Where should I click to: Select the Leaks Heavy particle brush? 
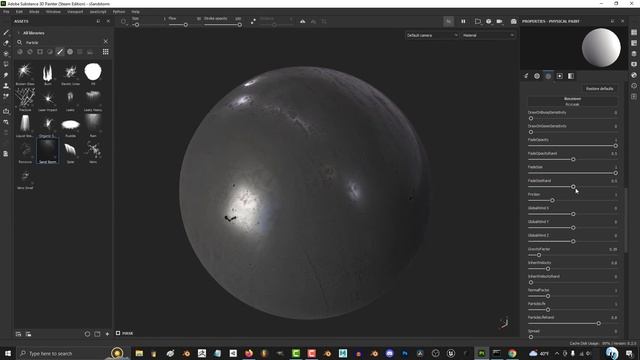[x=93, y=100]
